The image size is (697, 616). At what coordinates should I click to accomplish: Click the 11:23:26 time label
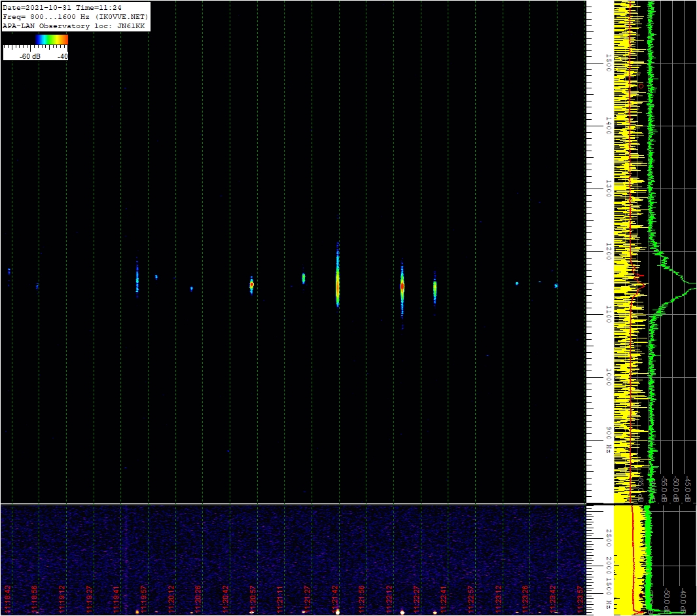coord(526,599)
